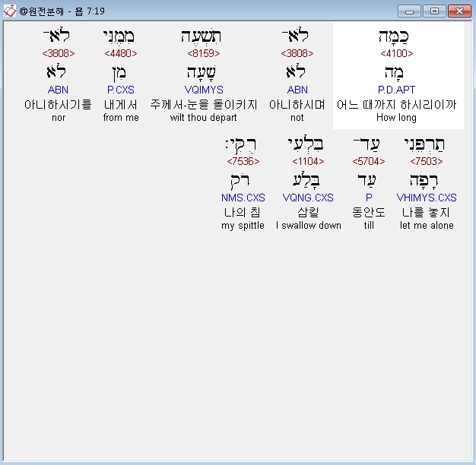Viewport: 476px width, 465px height.
Task: Click Korean gloss '어느 때까지 하시리이까'
Action: click(x=396, y=105)
